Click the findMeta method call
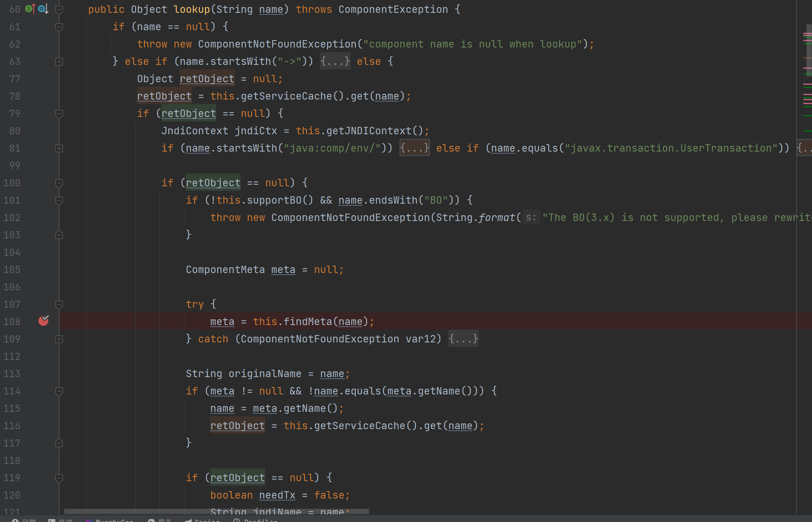Viewport: 812px width, 522px height. point(307,321)
